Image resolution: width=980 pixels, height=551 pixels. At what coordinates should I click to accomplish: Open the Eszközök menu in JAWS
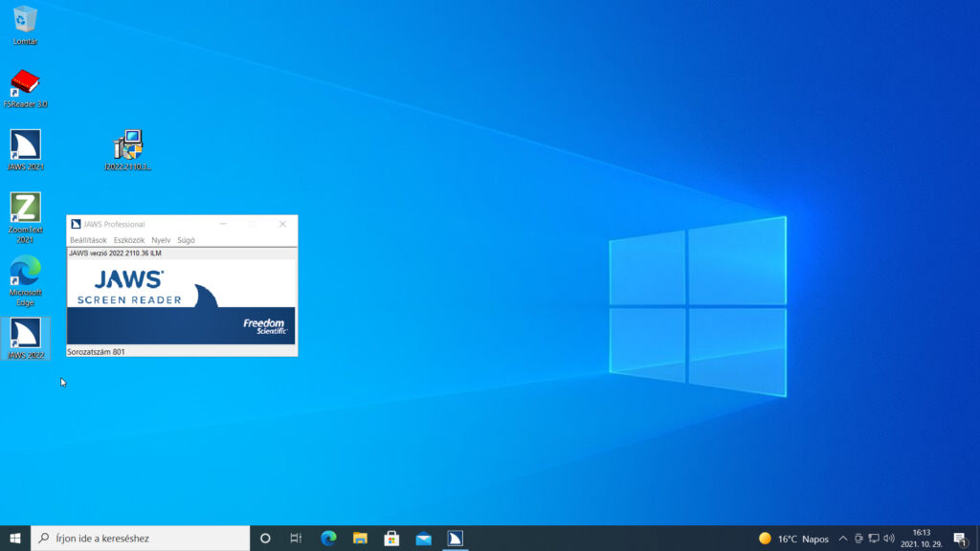click(x=129, y=240)
